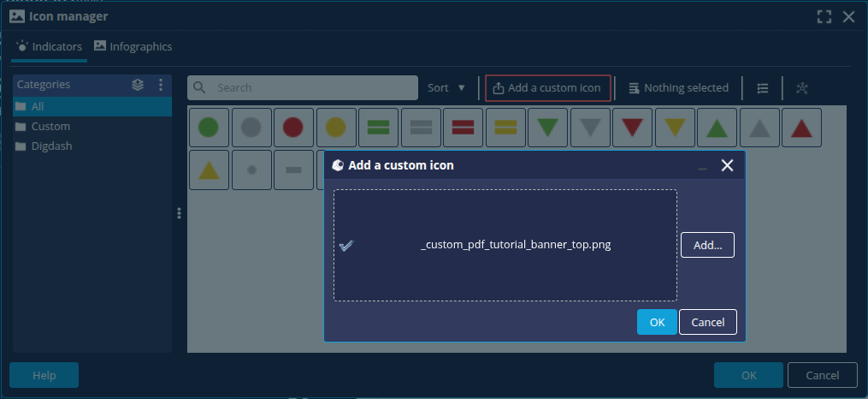Viewport: 868px width, 399px height.
Task: Select the red down-triangle icon
Action: [632, 128]
